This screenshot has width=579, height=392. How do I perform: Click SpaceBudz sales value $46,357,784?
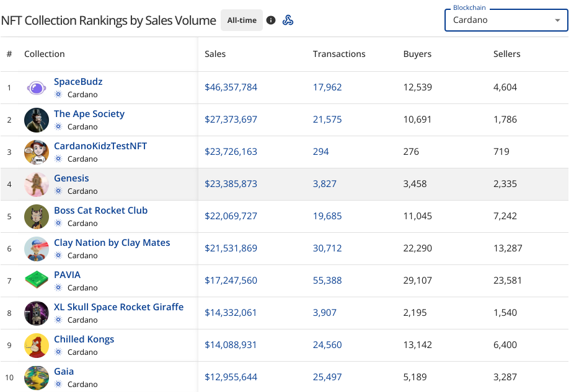click(x=231, y=87)
